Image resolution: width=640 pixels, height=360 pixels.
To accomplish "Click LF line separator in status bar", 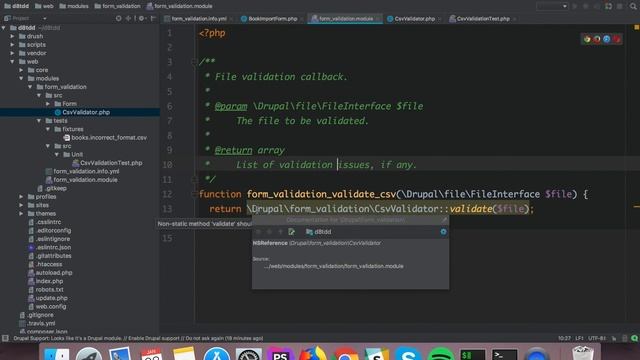I will (x=579, y=338).
